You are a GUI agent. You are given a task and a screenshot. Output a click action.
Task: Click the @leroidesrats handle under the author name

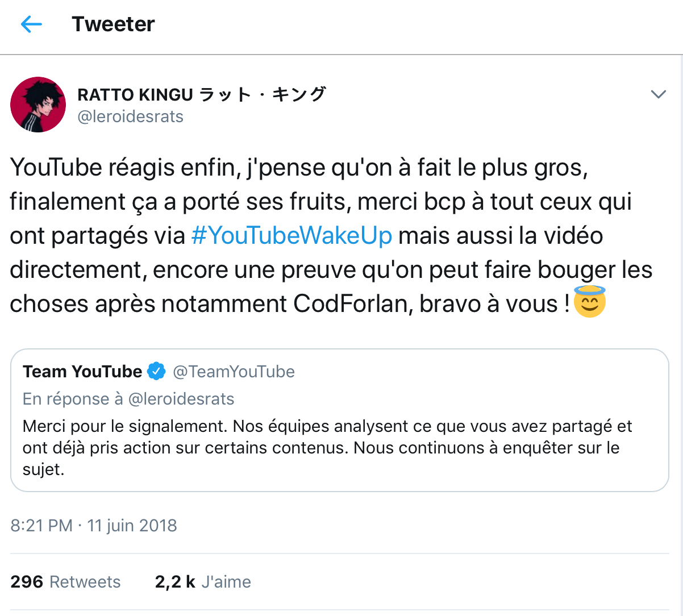pos(130,116)
